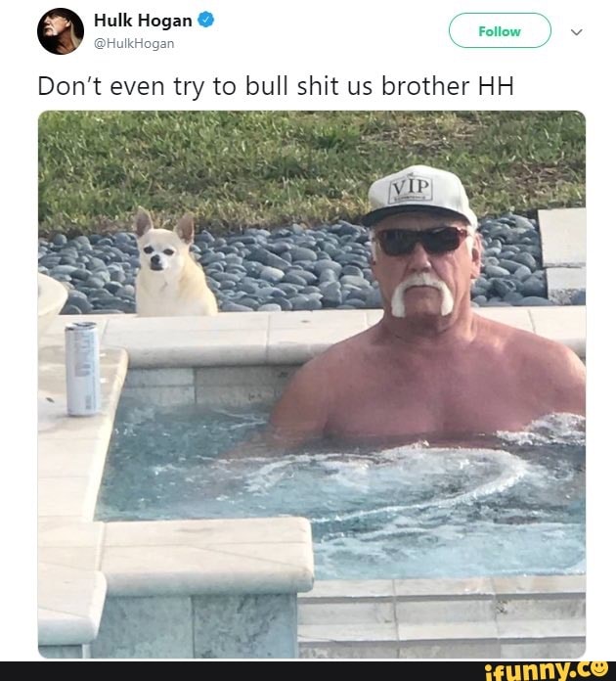Click the black ifunny footer bar
Image resolution: width=616 pixels, height=681 pixels.
308,671
